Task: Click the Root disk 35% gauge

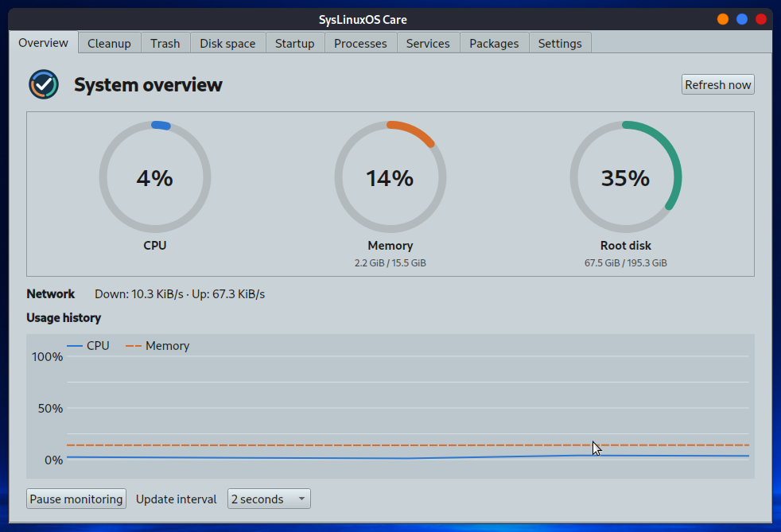Action: point(626,177)
